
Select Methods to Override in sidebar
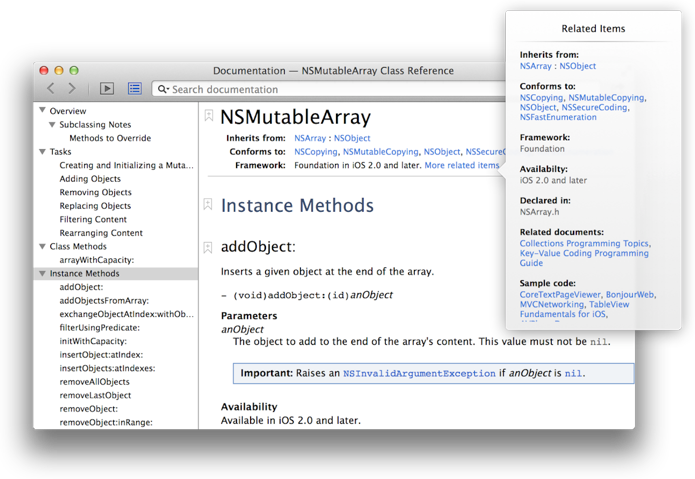[x=110, y=138]
